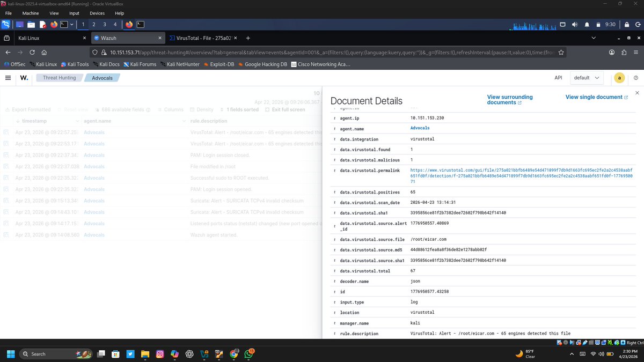Click the logout power icon in Kali panel
This screenshot has width=644, height=362.
pyautogui.click(x=638, y=24)
